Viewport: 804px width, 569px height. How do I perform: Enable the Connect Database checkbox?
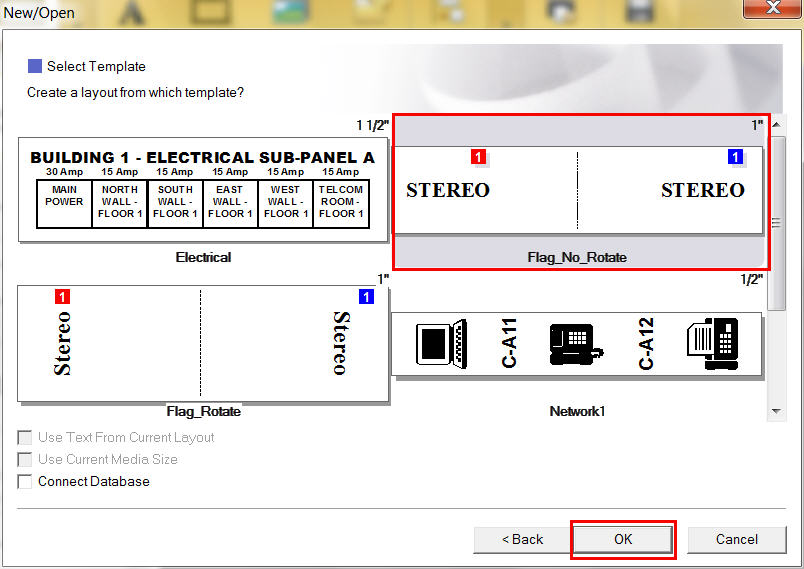25,482
